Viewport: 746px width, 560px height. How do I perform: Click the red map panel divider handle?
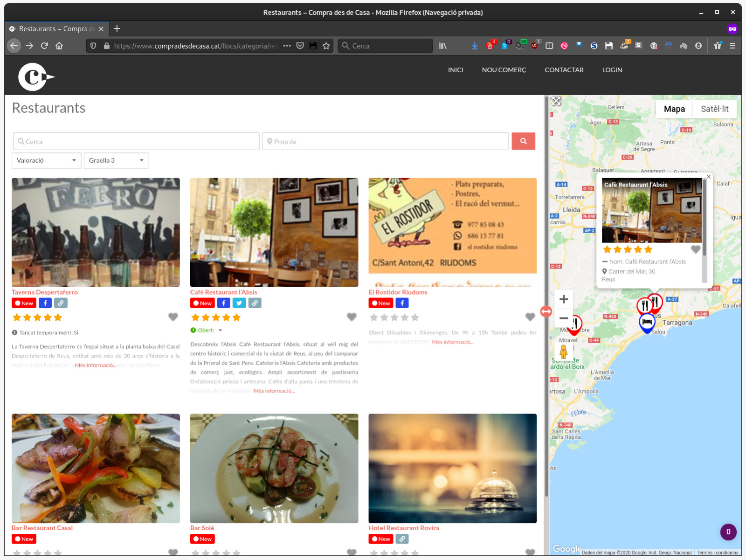pyautogui.click(x=546, y=311)
